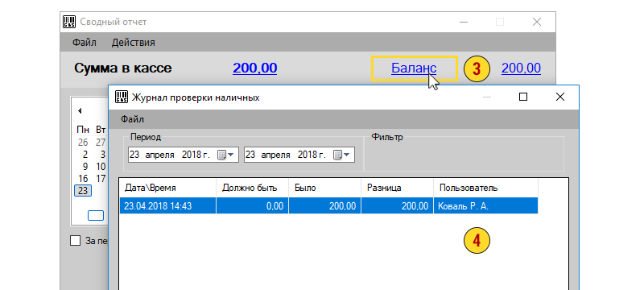
Task: Sort by the Дата\Время column header
Action: (167, 188)
